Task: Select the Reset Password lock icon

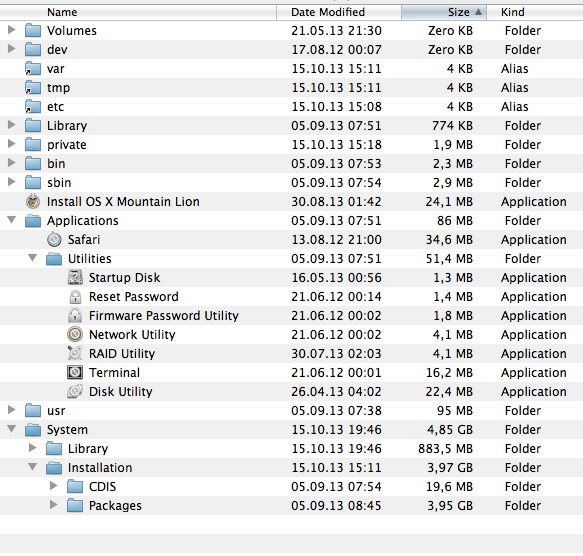Action: pyautogui.click(x=75, y=296)
